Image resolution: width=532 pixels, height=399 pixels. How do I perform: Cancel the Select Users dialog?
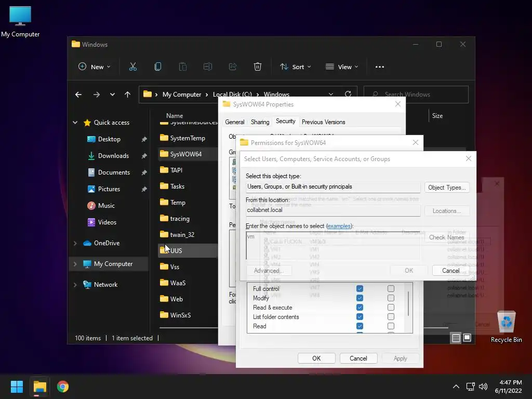(450, 270)
